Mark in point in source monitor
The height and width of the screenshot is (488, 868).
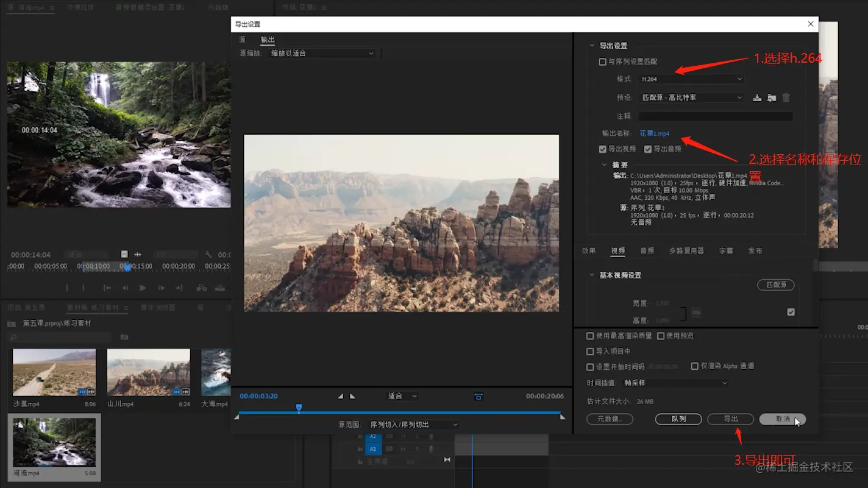click(x=67, y=288)
